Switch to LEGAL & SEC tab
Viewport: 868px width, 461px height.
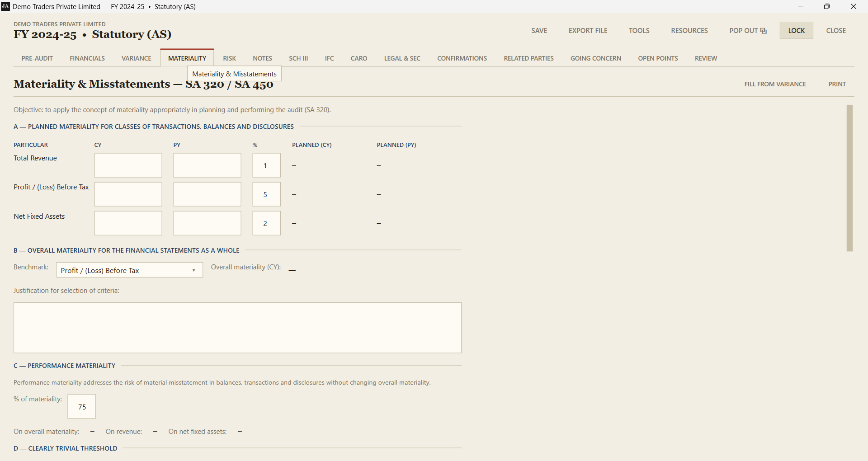[402, 58]
